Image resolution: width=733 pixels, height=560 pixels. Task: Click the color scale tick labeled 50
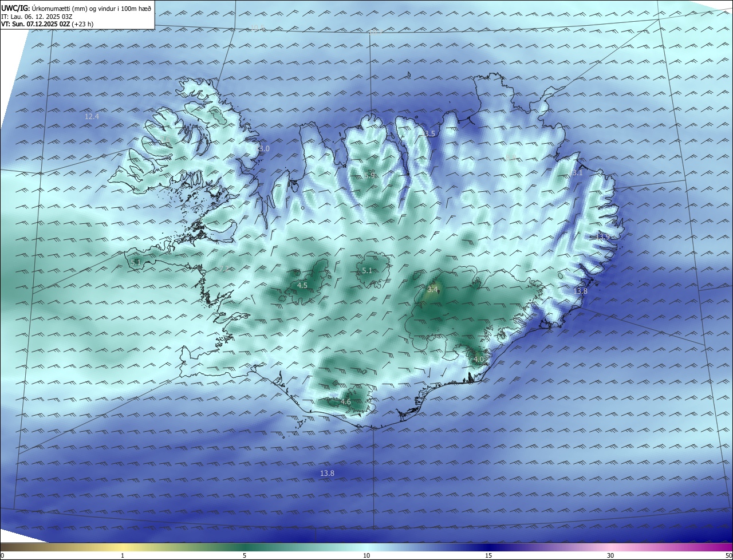pyautogui.click(x=729, y=555)
